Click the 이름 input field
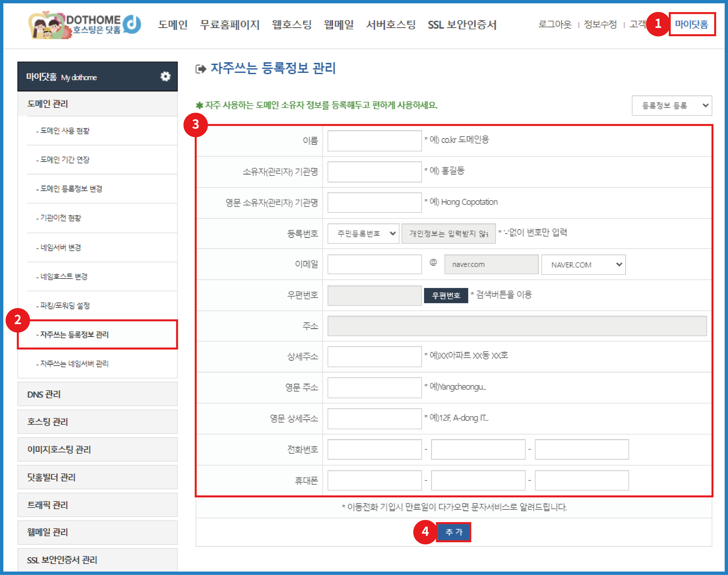Image resolution: width=728 pixels, height=575 pixels. pyautogui.click(x=374, y=141)
